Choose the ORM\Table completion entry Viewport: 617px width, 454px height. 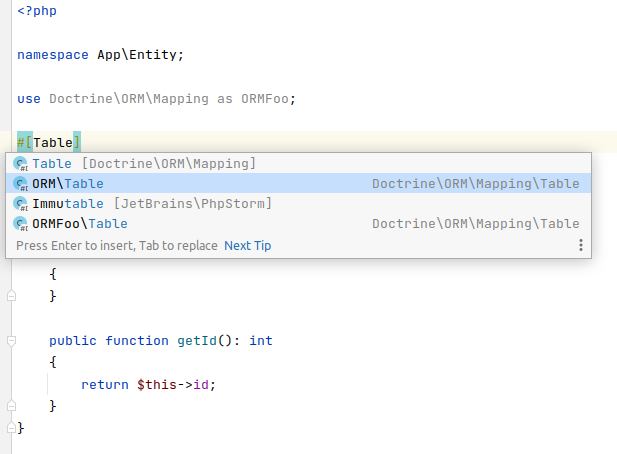(x=298, y=183)
